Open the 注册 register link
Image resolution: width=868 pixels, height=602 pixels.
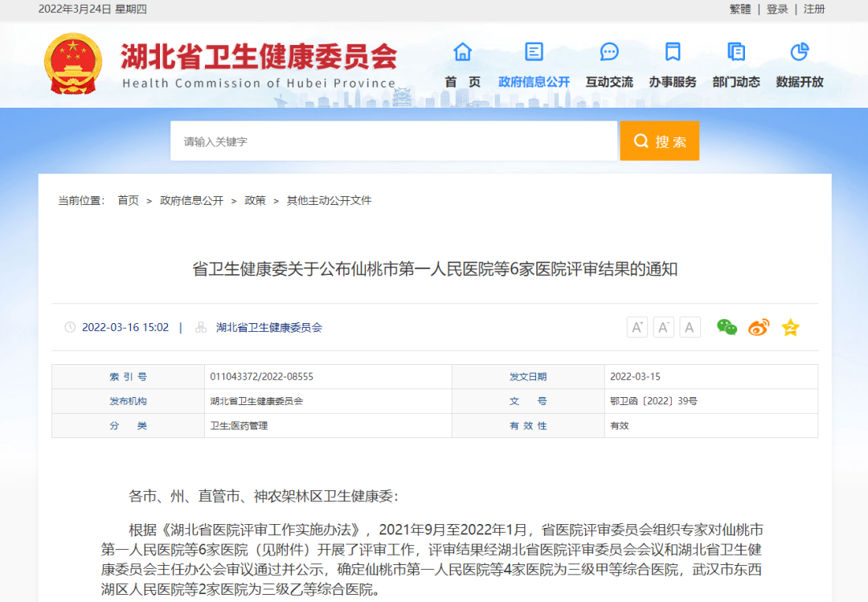[x=814, y=9]
